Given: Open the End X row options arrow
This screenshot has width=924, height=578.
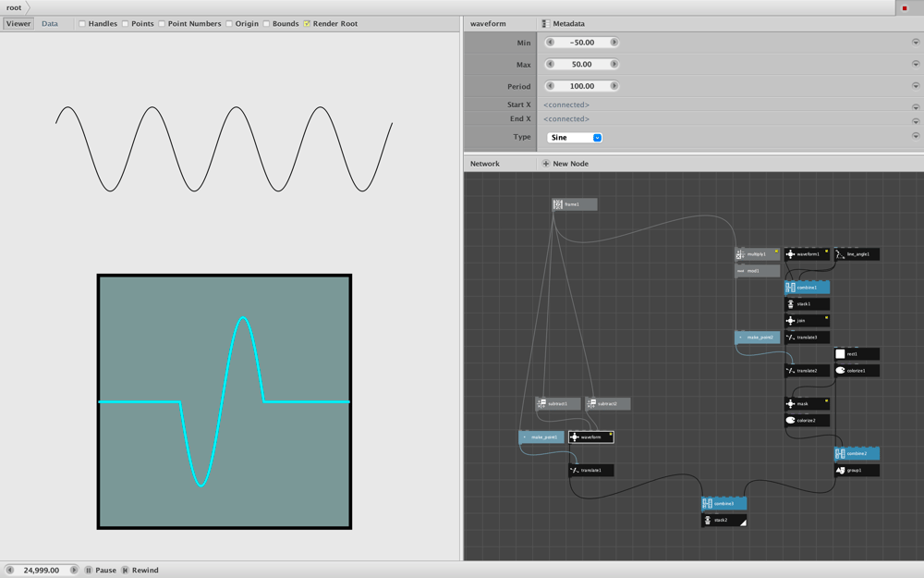Looking at the screenshot, I should (915, 121).
